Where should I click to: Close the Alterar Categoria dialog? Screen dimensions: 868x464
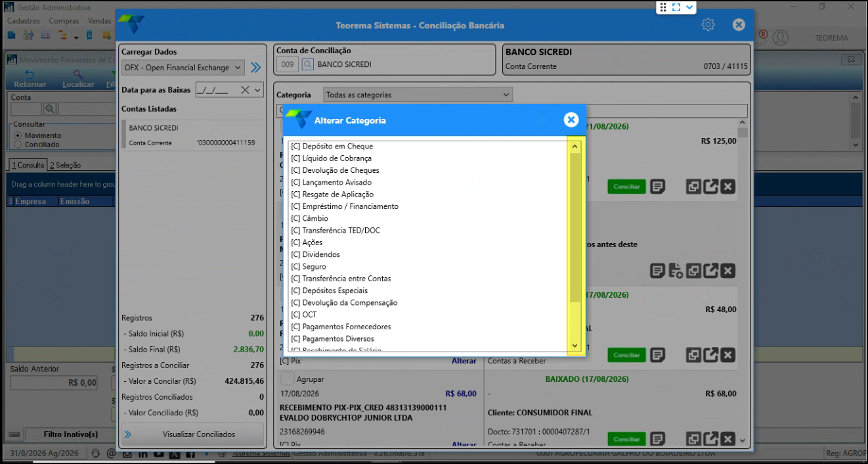click(571, 120)
